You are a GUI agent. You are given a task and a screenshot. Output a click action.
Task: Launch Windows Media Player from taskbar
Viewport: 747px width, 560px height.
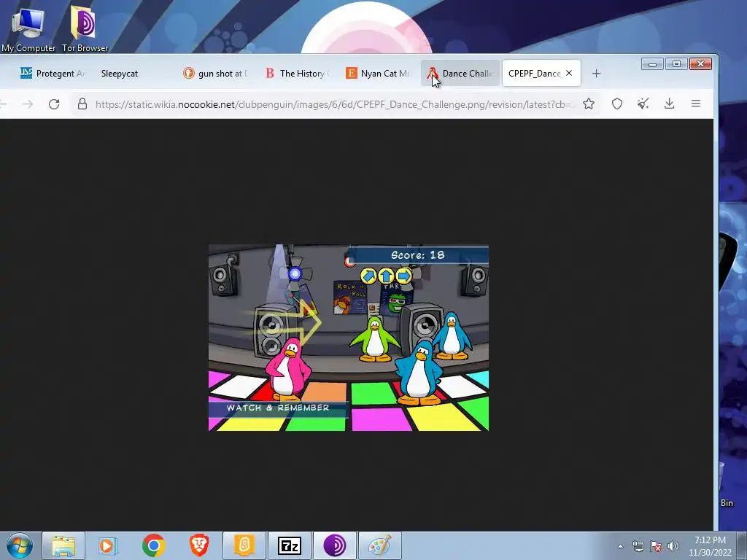coord(108,545)
